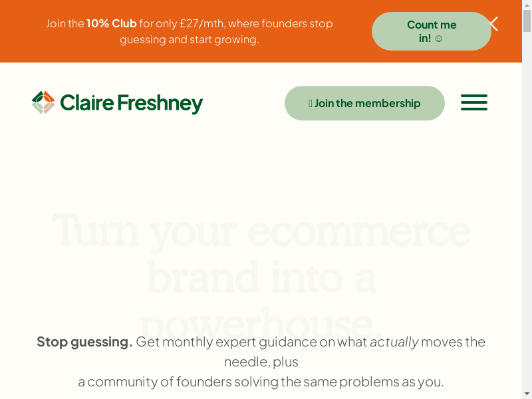Click the faded 'brand into a' heading line
Viewport: 532px width, 399px height.
pos(261,277)
